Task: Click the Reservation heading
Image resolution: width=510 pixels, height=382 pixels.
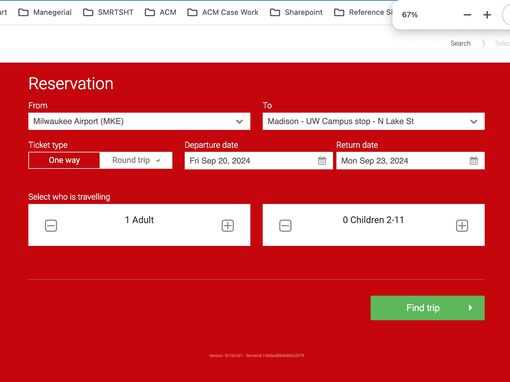Action: click(71, 83)
